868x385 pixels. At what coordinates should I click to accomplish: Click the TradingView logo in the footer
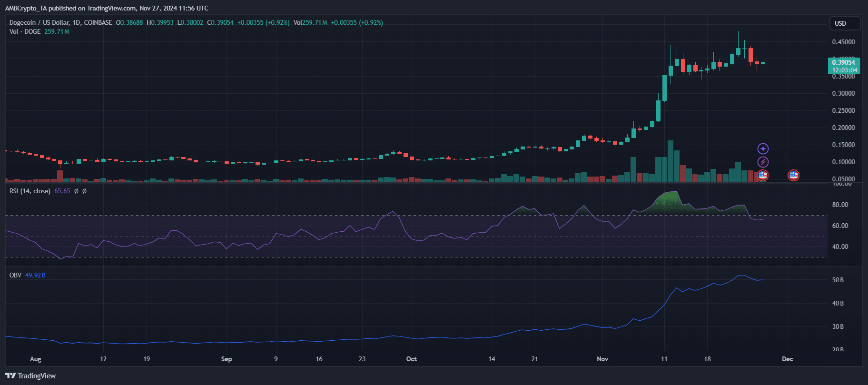30,376
